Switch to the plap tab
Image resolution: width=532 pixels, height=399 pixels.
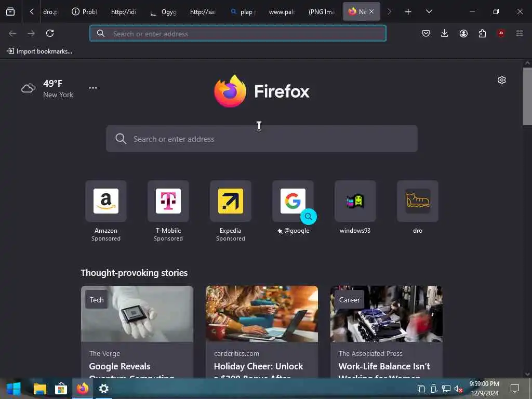coord(243,12)
